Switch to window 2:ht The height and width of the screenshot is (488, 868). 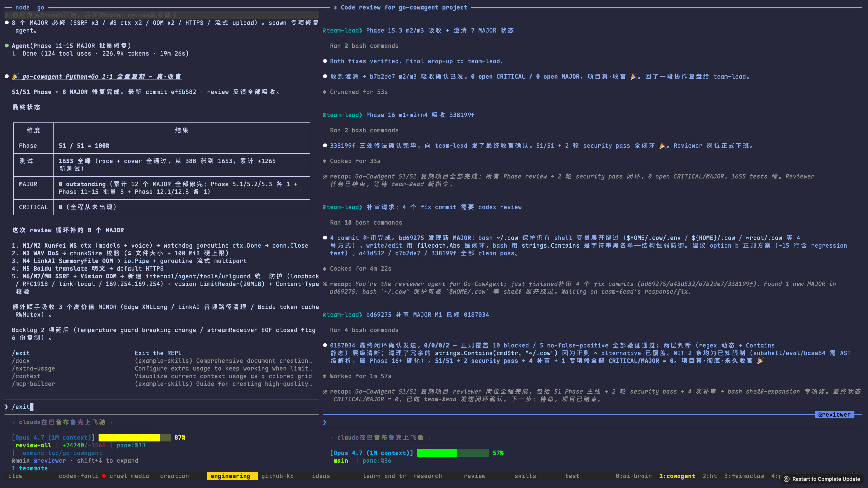pyautogui.click(x=710, y=476)
